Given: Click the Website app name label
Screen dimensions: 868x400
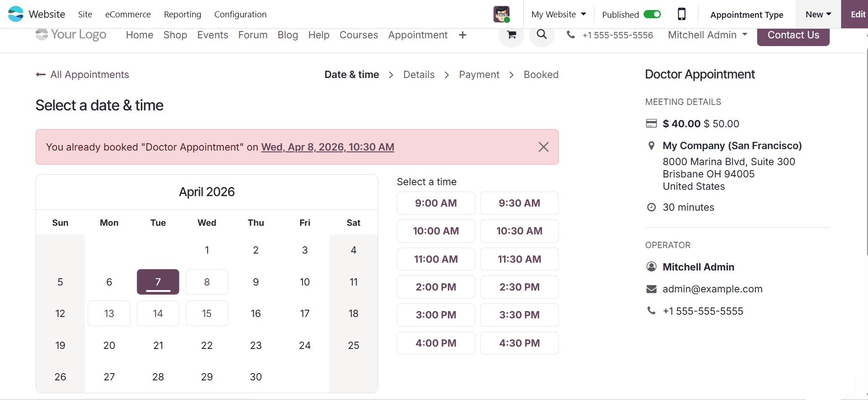Looking at the screenshot, I should 47,14.
